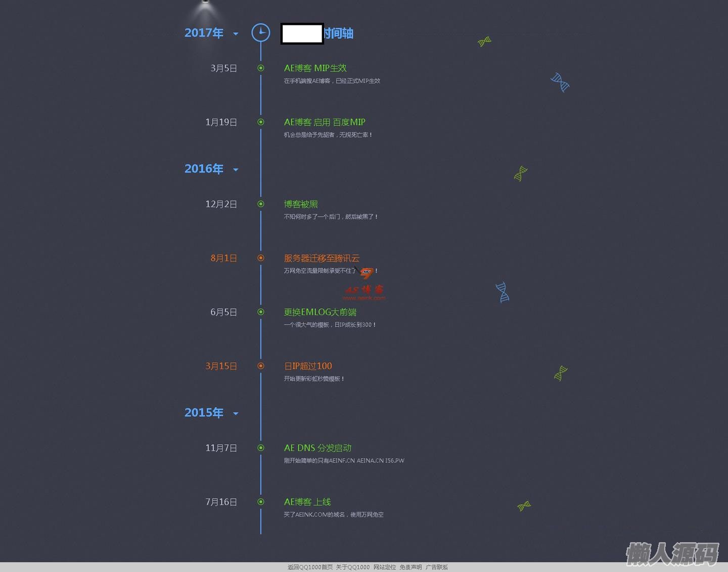Select the 2016年 year heading

[x=204, y=169]
